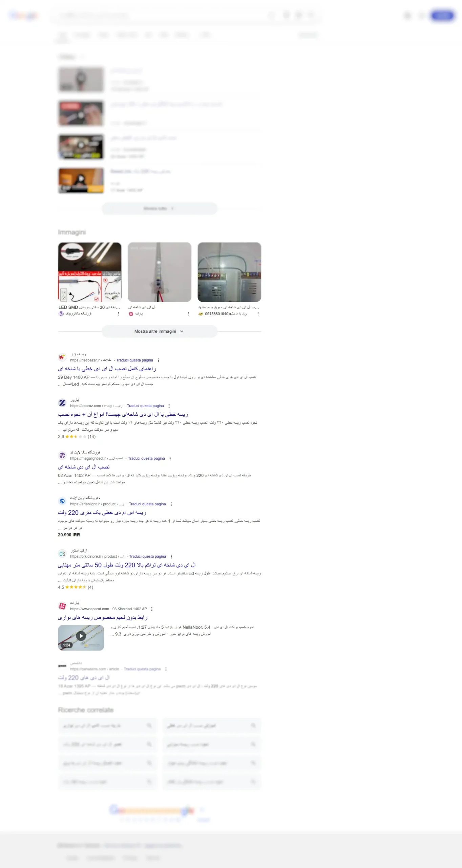The height and width of the screenshot is (868, 462).
Task: Click Traduci questa pagina for arianlight.ir
Action: pos(147,504)
